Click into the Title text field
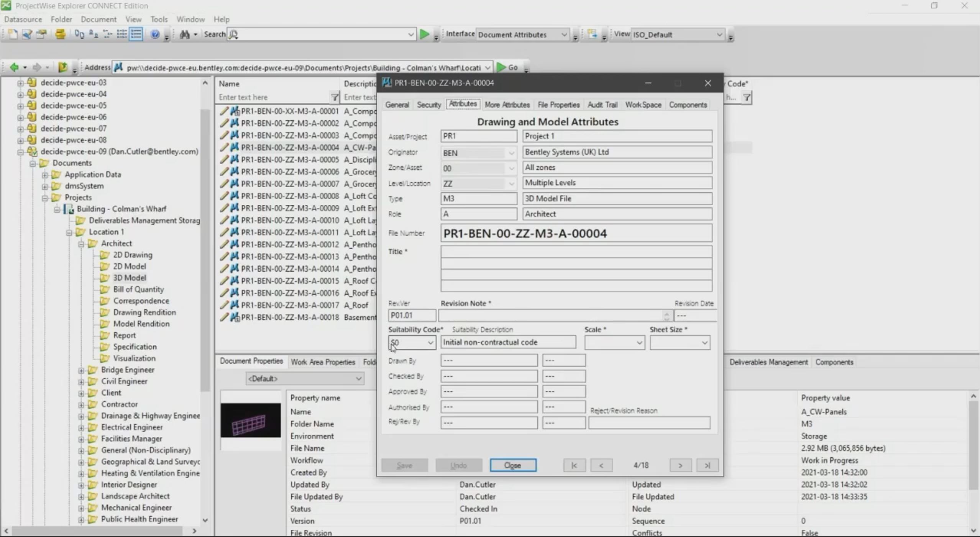This screenshot has width=980, height=537. 576,268
